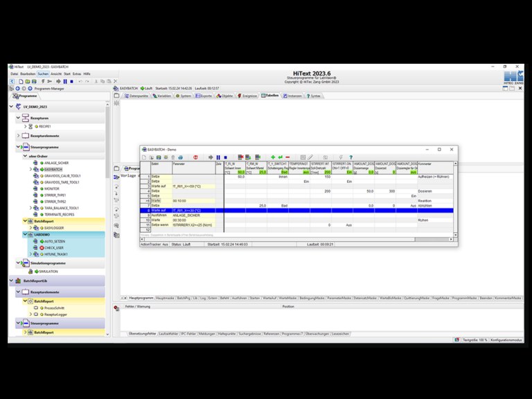Select CHECK_USER in the LABDEMO folder
This screenshot has height=399, width=532.
tap(54, 248)
